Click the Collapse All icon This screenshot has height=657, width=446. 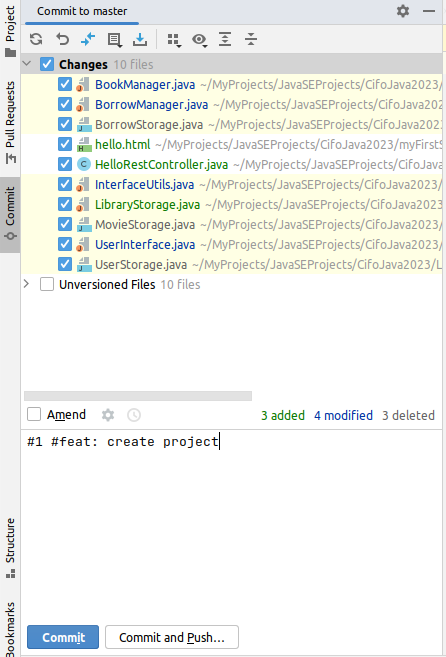tap(251, 39)
